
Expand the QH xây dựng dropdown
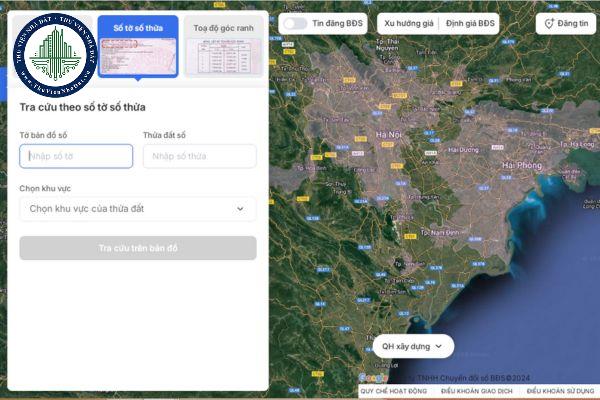point(413,346)
